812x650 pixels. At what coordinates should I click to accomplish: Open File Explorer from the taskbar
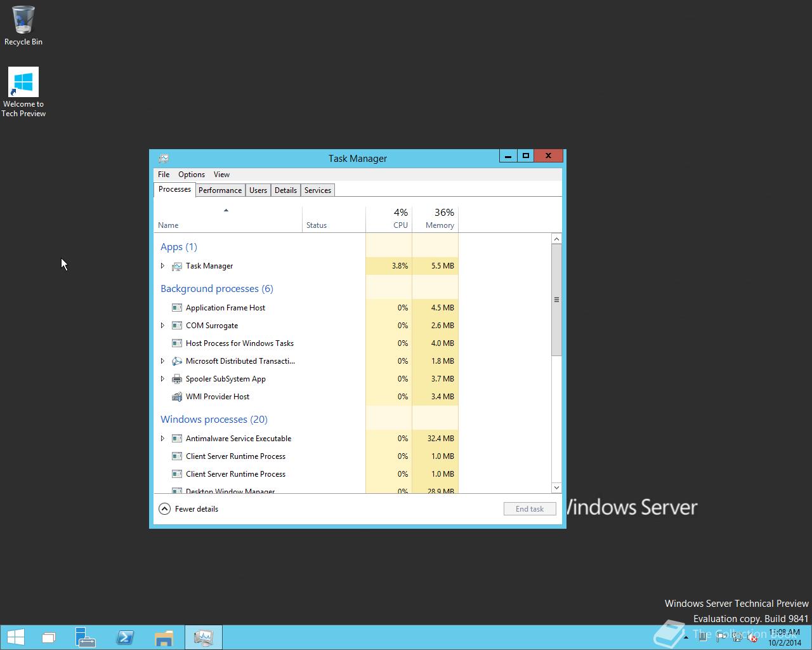pos(164,637)
